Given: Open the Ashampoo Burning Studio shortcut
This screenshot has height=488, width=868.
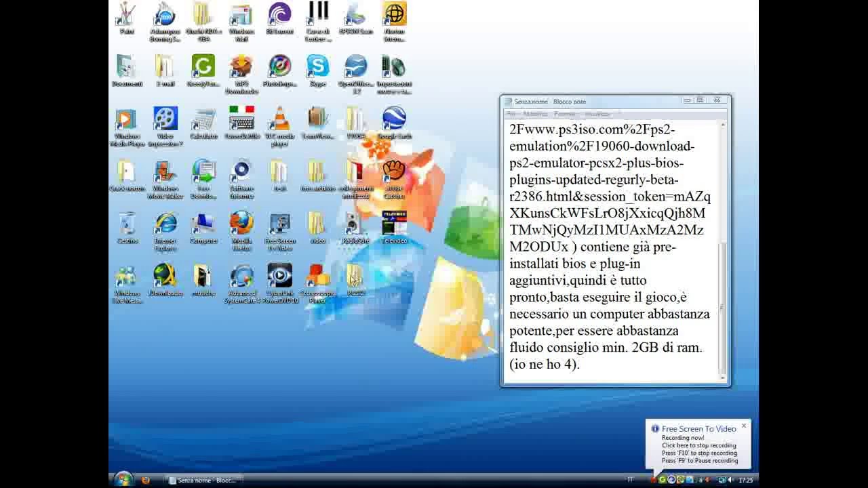Looking at the screenshot, I should [x=165, y=22].
